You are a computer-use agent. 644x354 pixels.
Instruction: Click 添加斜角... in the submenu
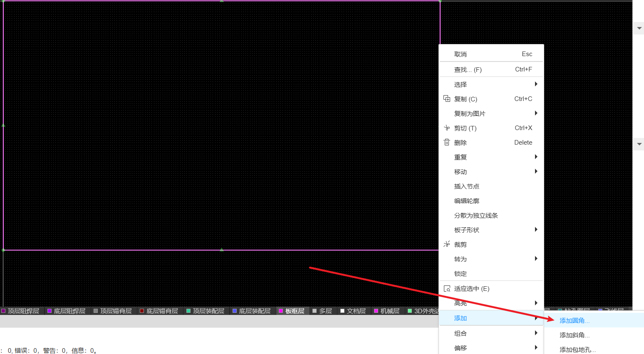click(x=594, y=335)
